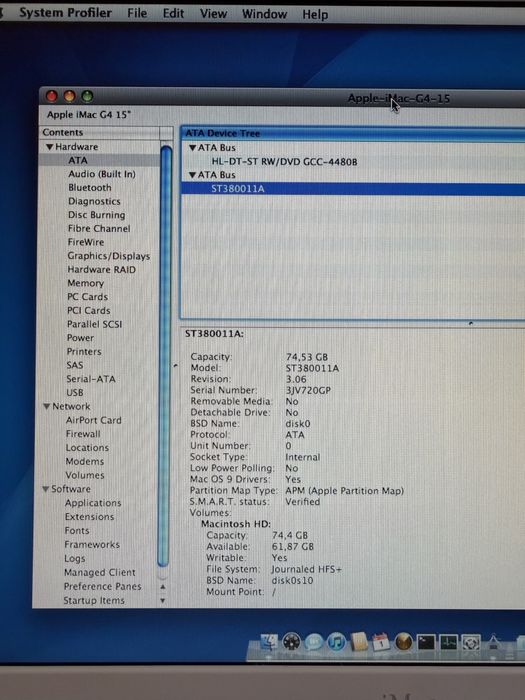This screenshot has width=525, height=700.
Task: Select SAS in the sidebar
Action: pyautogui.click(x=75, y=365)
